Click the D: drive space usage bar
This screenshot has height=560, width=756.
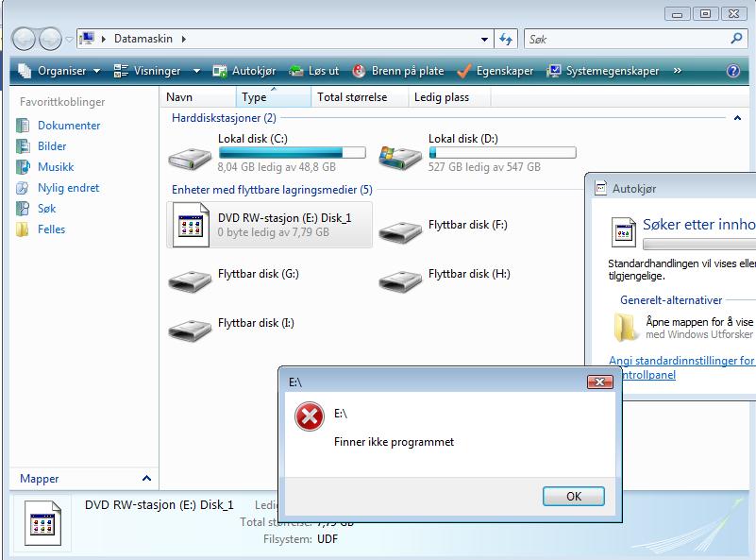click(502, 153)
